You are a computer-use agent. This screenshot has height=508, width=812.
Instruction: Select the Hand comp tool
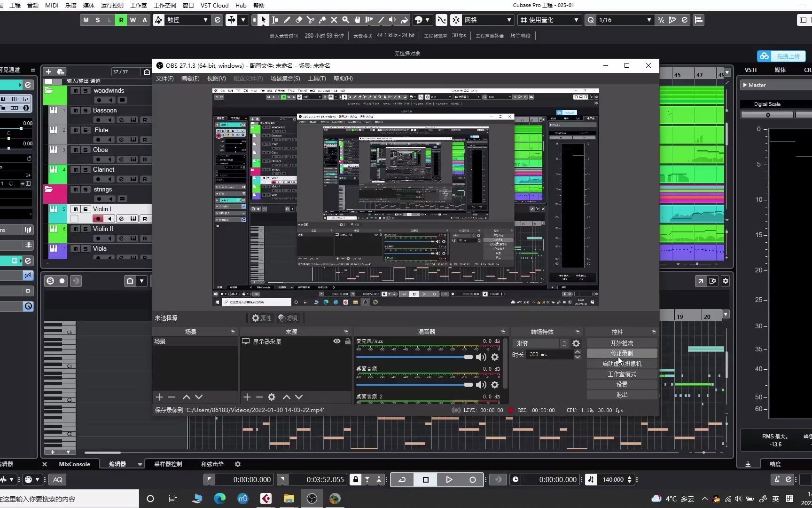click(358, 20)
